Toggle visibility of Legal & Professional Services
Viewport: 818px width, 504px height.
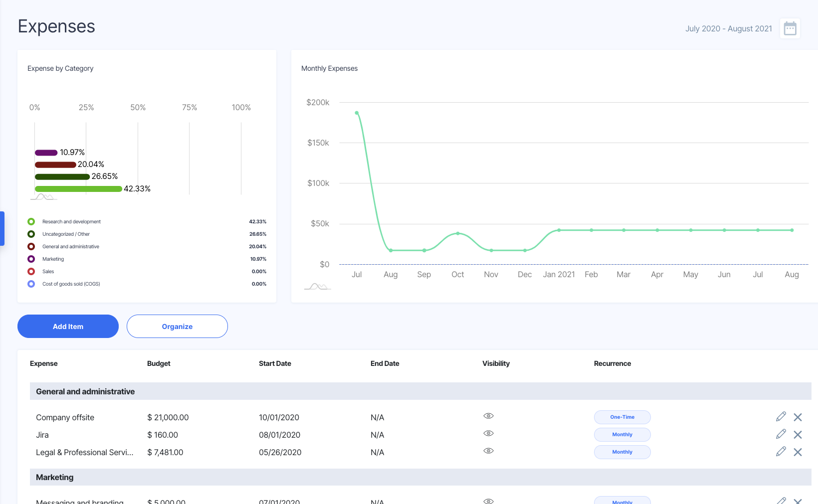coord(488,450)
